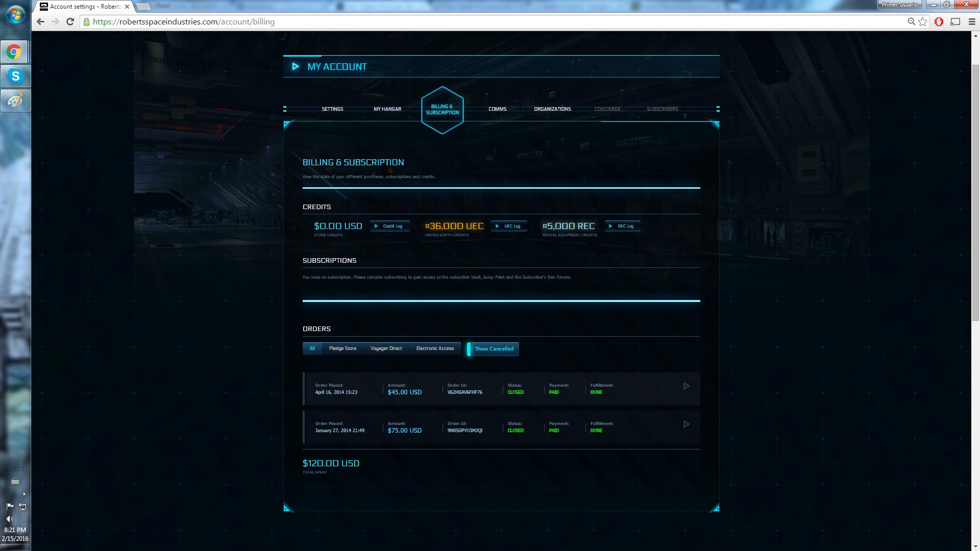Open the Organizations tab

pos(552,109)
